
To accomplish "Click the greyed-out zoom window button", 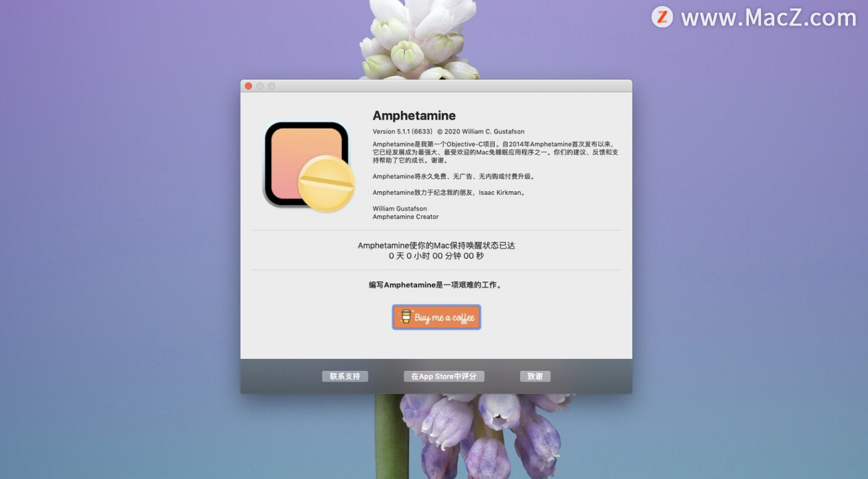I will click(x=271, y=86).
